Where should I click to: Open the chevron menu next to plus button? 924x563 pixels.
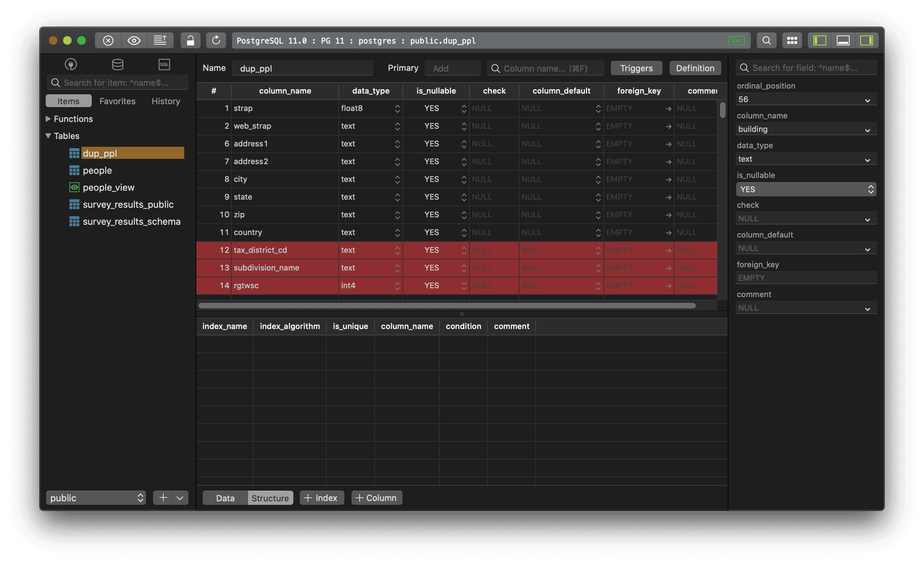180,498
